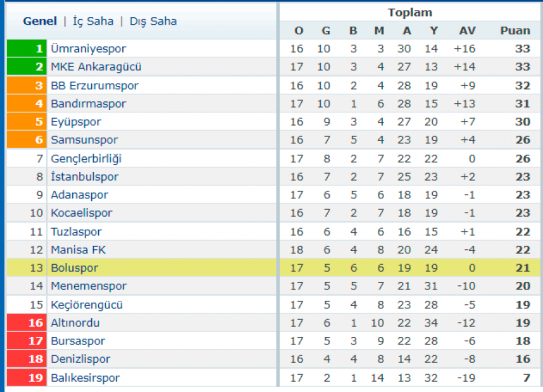Screen dimensions: 543x392
Task: Click the AV column header
Action: click(x=467, y=30)
